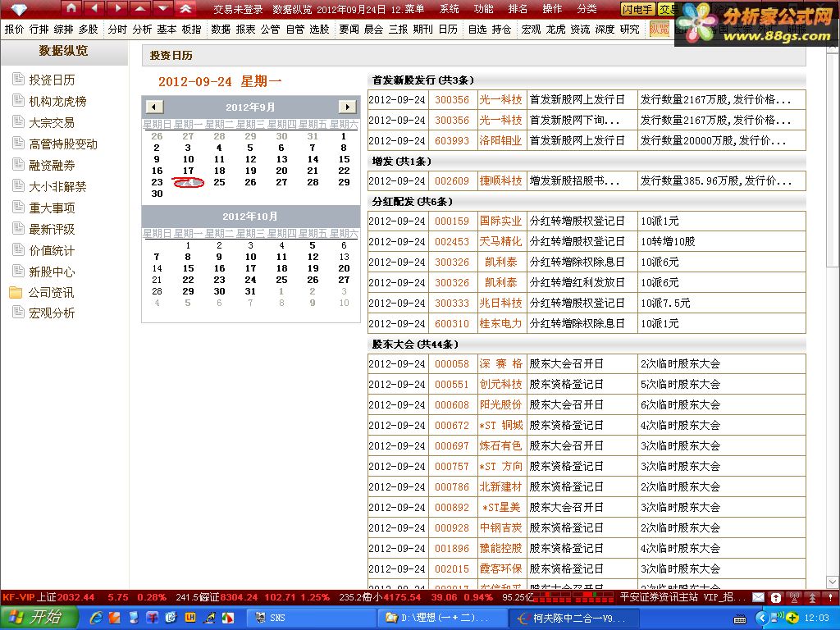Click the envelope message icon in status bar
840x630 pixels.
tap(759, 597)
